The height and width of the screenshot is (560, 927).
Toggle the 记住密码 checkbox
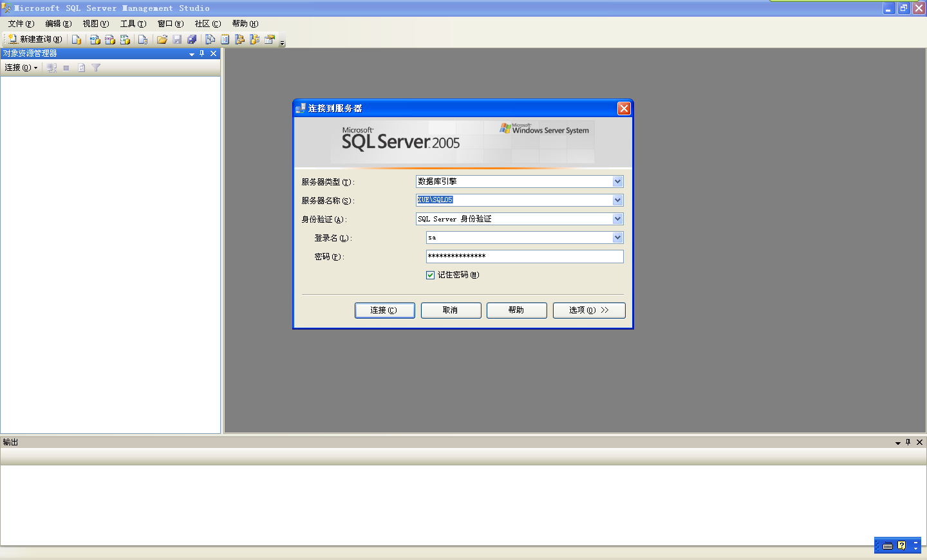(x=430, y=275)
